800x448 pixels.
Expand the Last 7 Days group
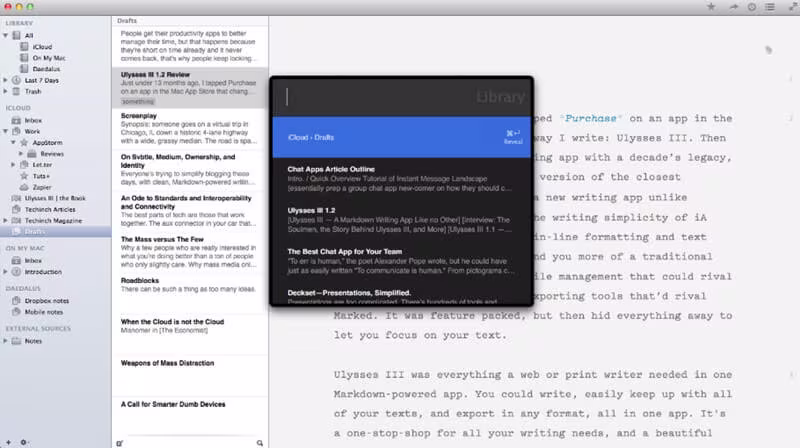coord(6,80)
